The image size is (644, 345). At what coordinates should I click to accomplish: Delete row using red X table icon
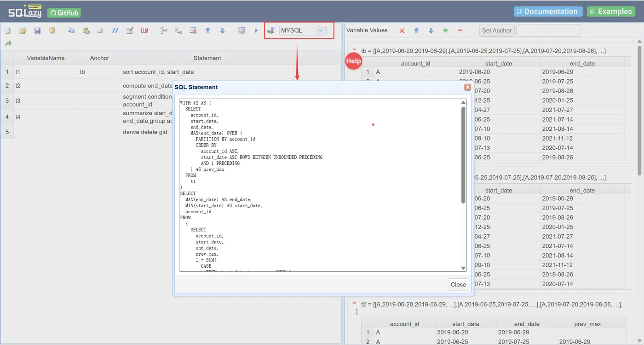[x=193, y=30]
